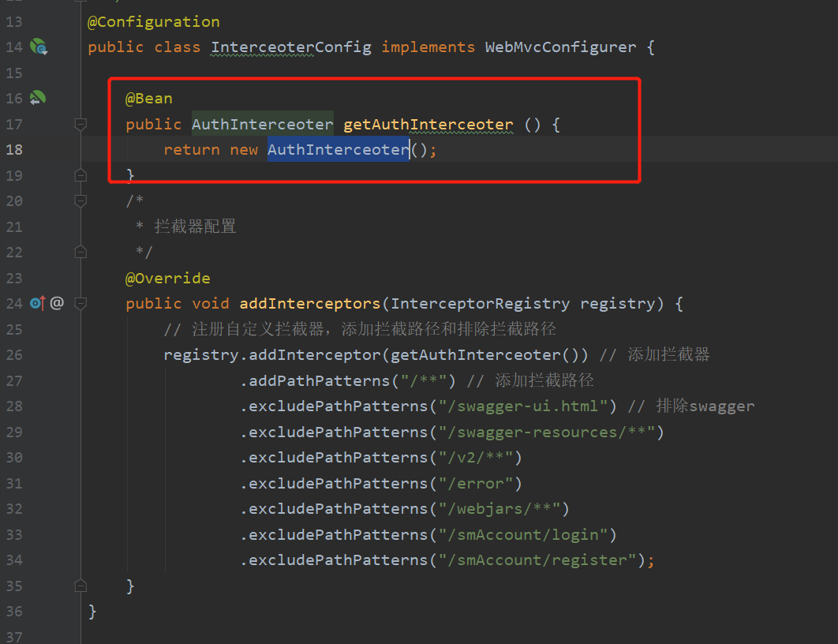Click the bean navigation gutter icon on line 16
This screenshot has height=644, width=838.
37,99
